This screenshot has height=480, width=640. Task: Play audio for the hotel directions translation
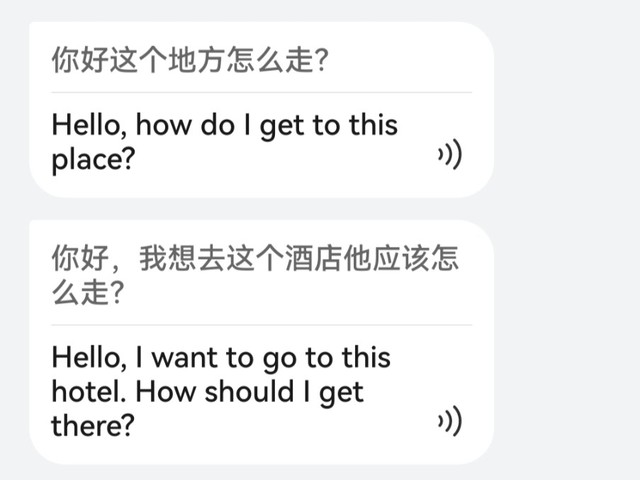point(449,422)
